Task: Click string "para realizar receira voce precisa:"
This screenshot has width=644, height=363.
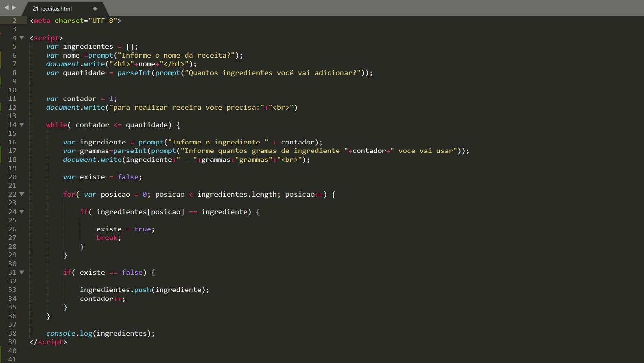Action: 186,107
